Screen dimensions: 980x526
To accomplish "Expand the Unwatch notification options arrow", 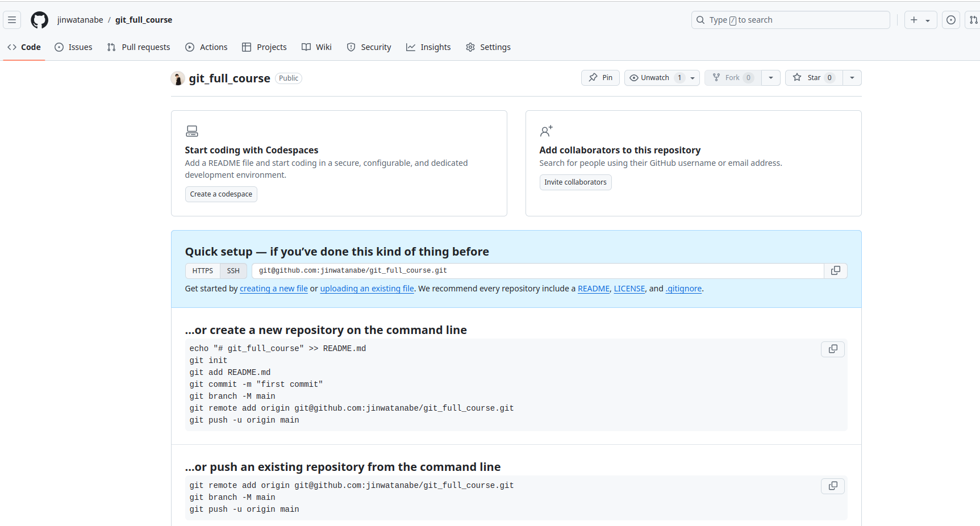I will [x=693, y=78].
